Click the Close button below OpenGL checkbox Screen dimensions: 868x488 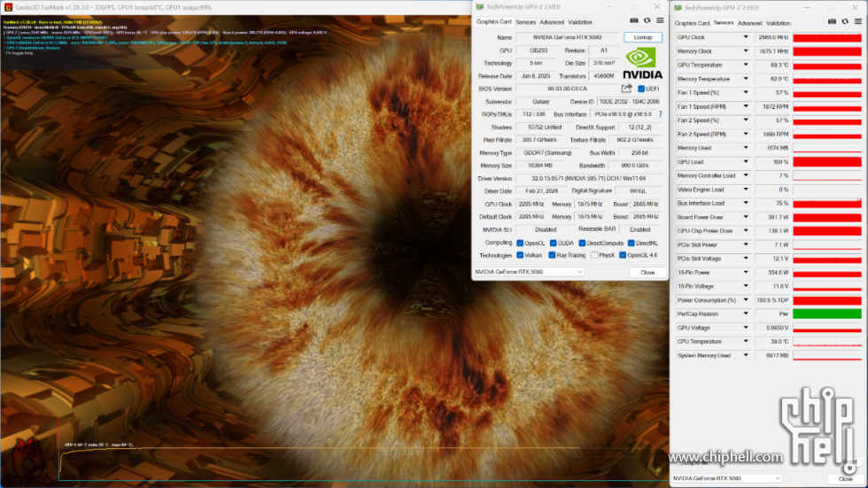click(x=647, y=272)
